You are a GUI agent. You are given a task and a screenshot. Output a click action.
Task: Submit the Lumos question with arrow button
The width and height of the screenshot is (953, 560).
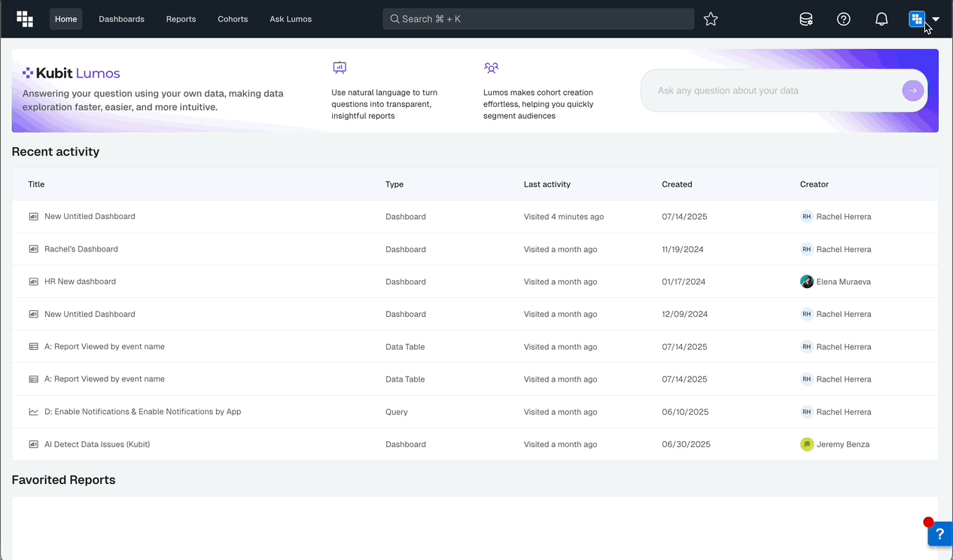912,90
